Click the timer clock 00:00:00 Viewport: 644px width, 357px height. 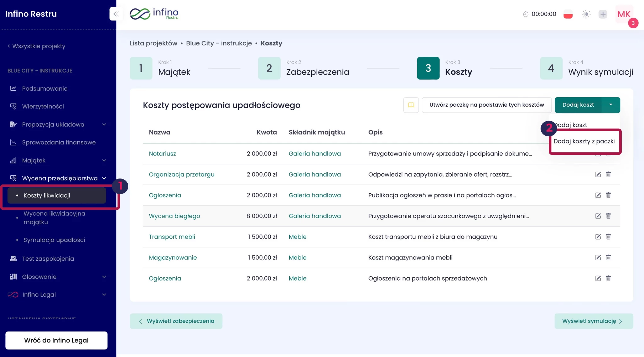(540, 14)
